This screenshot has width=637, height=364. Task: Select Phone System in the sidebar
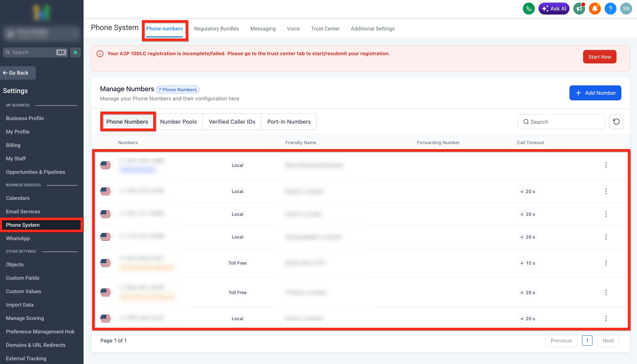(41, 225)
